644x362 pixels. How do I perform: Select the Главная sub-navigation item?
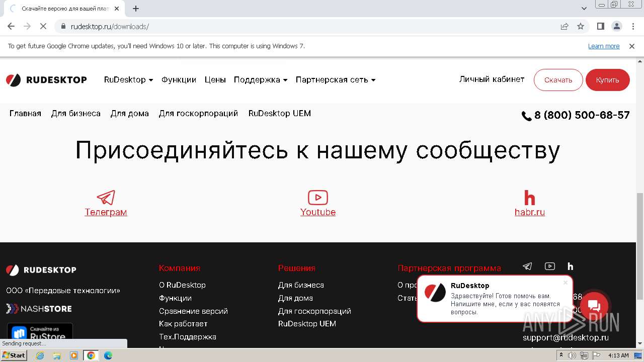click(x=25, y=114)
